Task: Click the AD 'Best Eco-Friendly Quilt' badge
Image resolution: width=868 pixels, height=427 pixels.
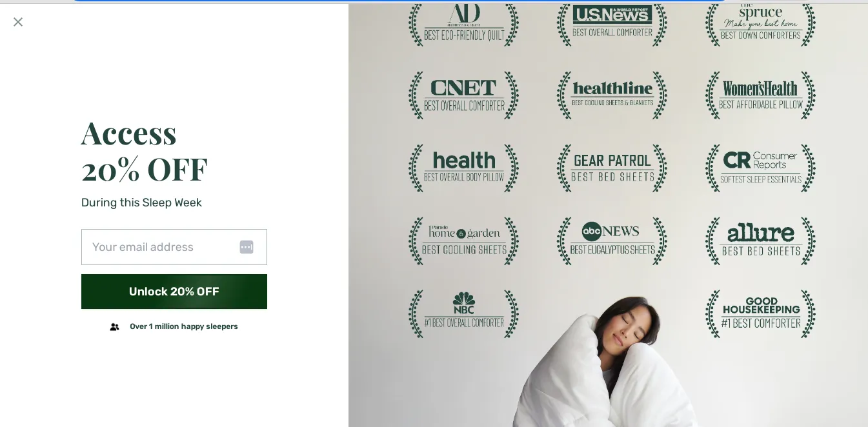Action: [463, 24]
